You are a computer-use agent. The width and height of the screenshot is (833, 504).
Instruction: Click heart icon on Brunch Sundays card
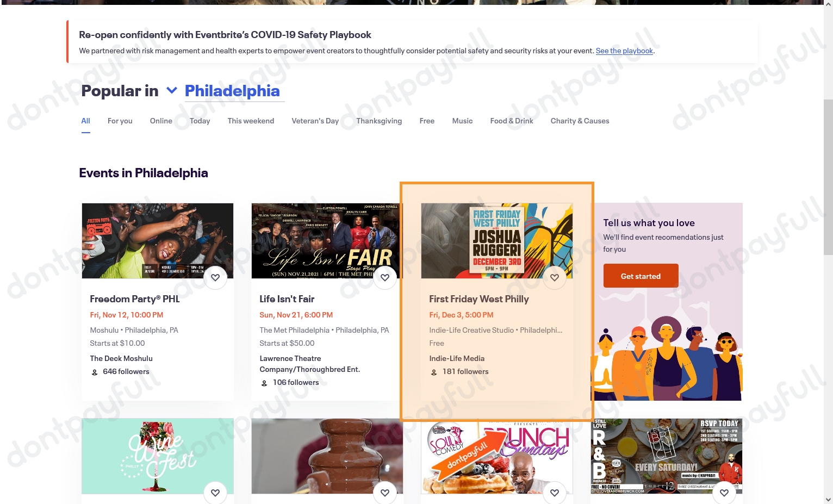pyautogui.click(x=555, y=493)
